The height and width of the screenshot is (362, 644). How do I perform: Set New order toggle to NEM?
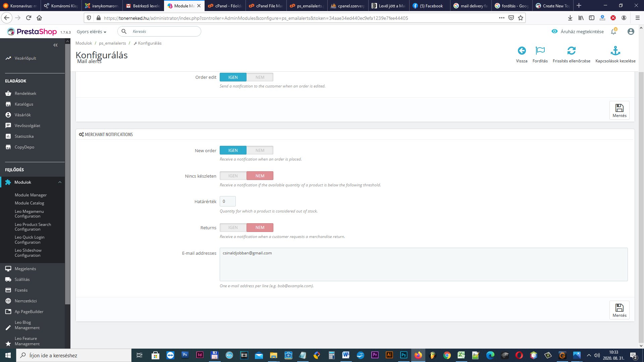260,150
